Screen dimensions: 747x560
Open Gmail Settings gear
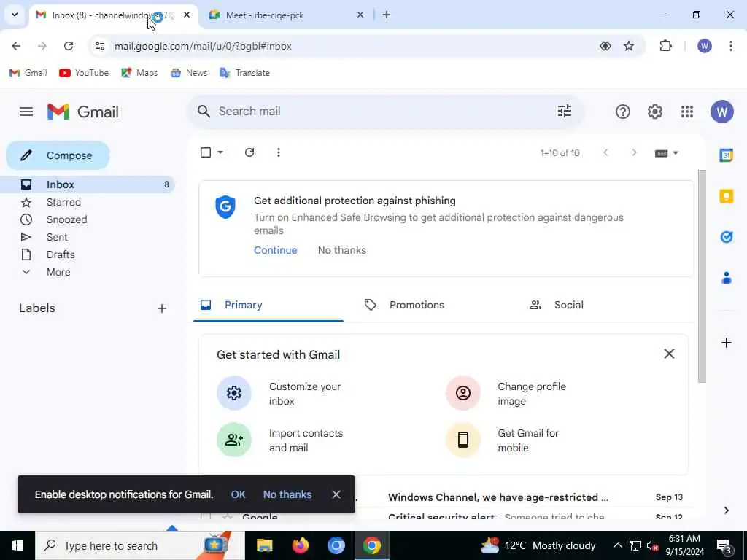tap(654, 112)
